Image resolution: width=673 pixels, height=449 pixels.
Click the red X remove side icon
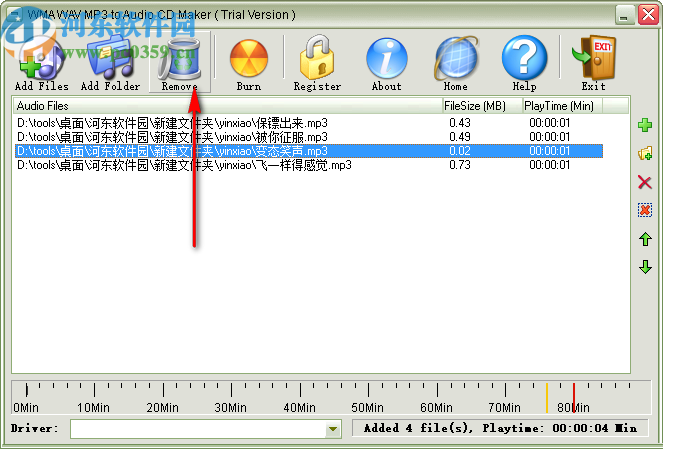[645, 182]
